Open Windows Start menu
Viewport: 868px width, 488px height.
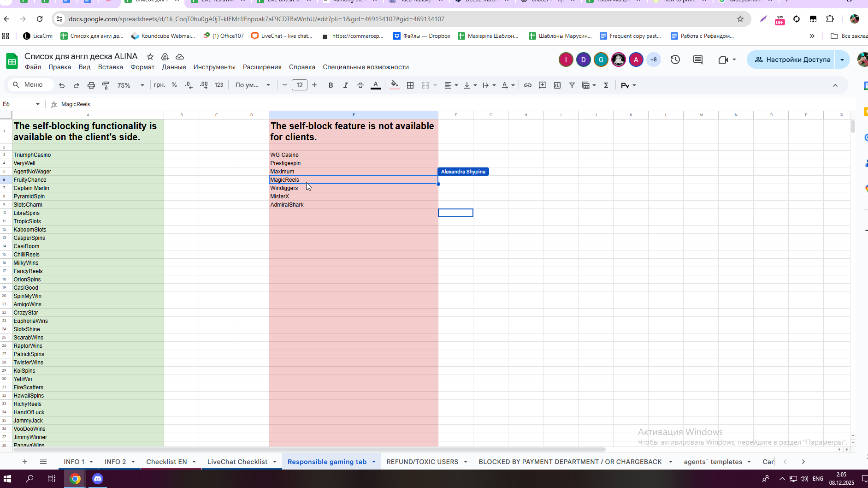[7, 479]
